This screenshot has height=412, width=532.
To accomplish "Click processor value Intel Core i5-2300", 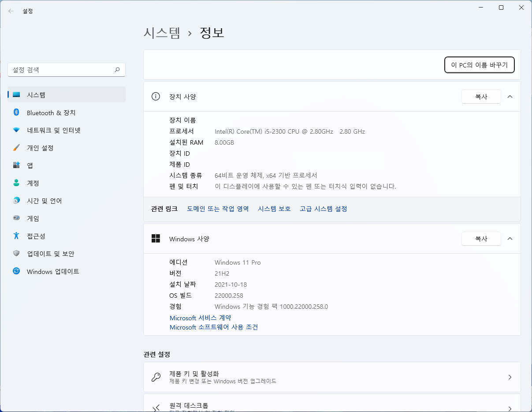I will tap(290, 131).
